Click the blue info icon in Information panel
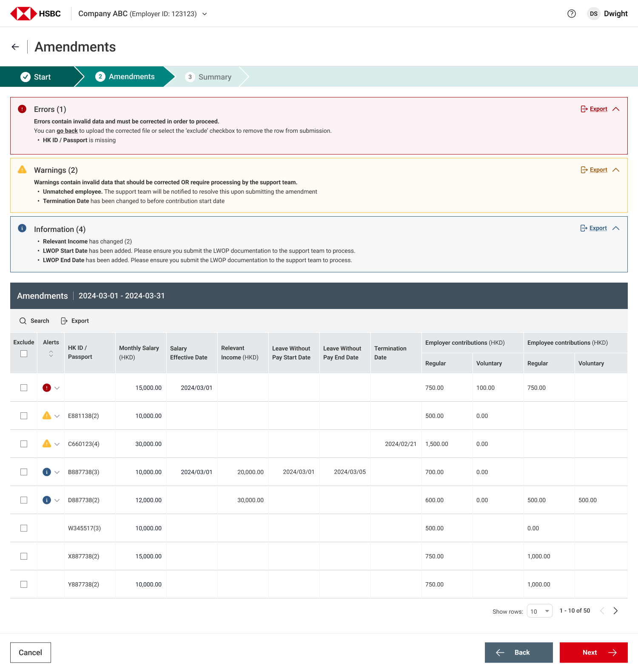Viewport: 638px width, 672px height. pos(22,228)
